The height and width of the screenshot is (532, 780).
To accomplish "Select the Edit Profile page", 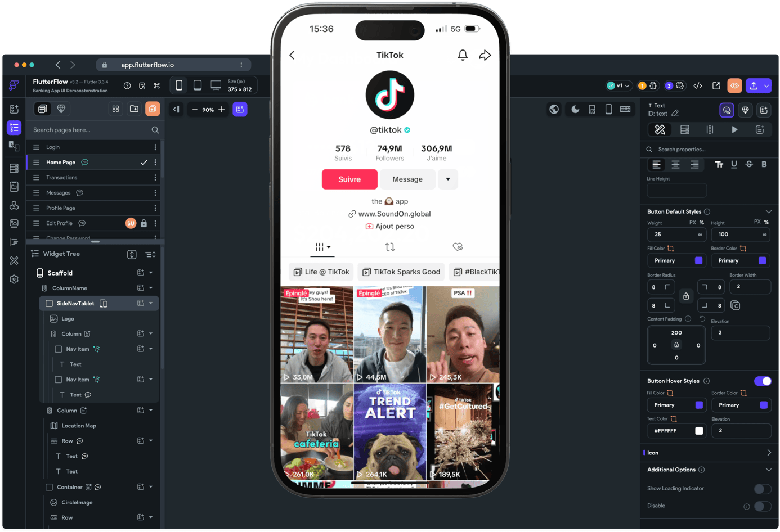I will (93, 223).
